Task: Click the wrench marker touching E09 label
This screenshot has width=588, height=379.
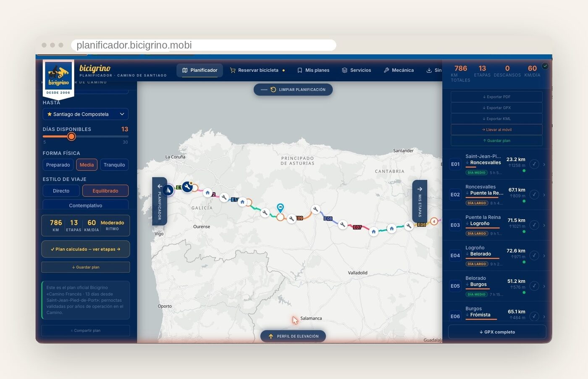Action: [291, 218]
